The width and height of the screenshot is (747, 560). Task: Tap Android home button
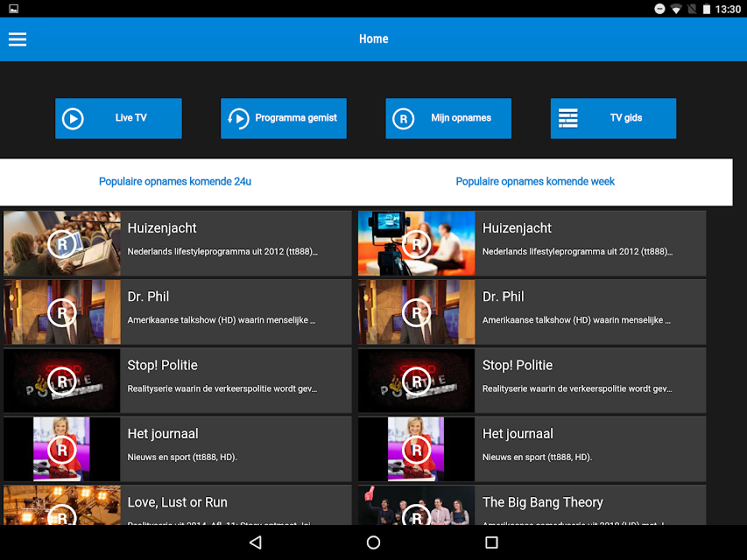point(373,542)
